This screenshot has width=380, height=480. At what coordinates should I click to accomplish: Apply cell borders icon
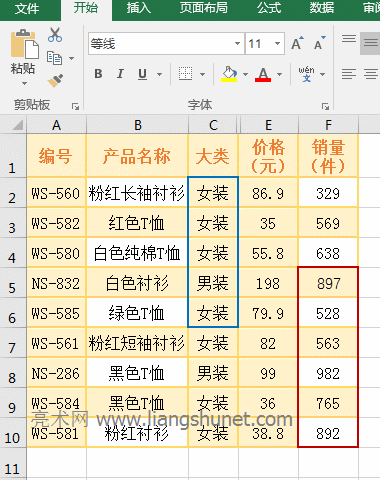point(185,74)
